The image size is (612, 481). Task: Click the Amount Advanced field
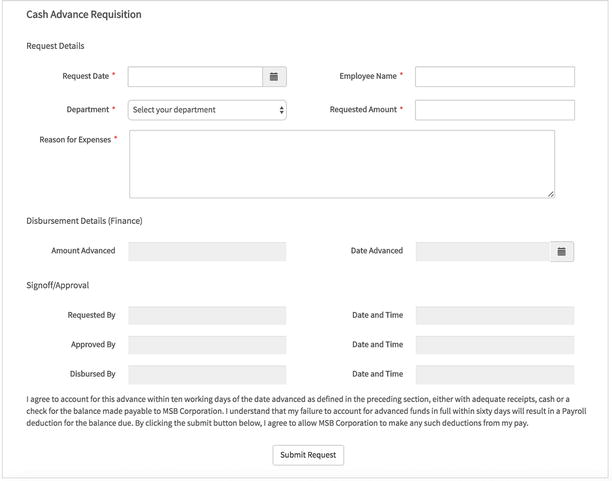tap(207, 251)
